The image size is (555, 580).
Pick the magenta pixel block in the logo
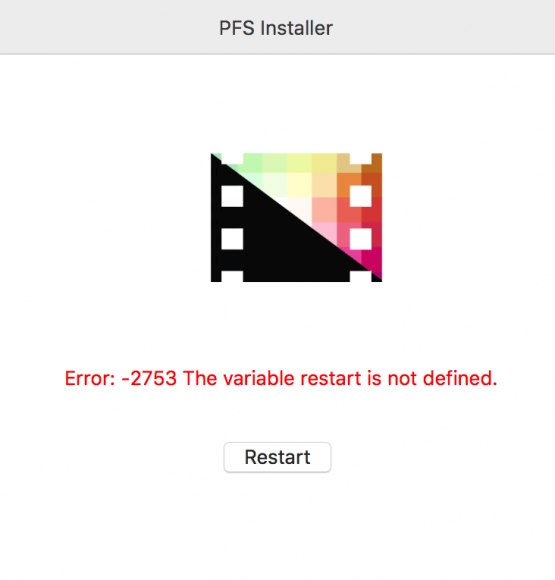tap(371, 259)
